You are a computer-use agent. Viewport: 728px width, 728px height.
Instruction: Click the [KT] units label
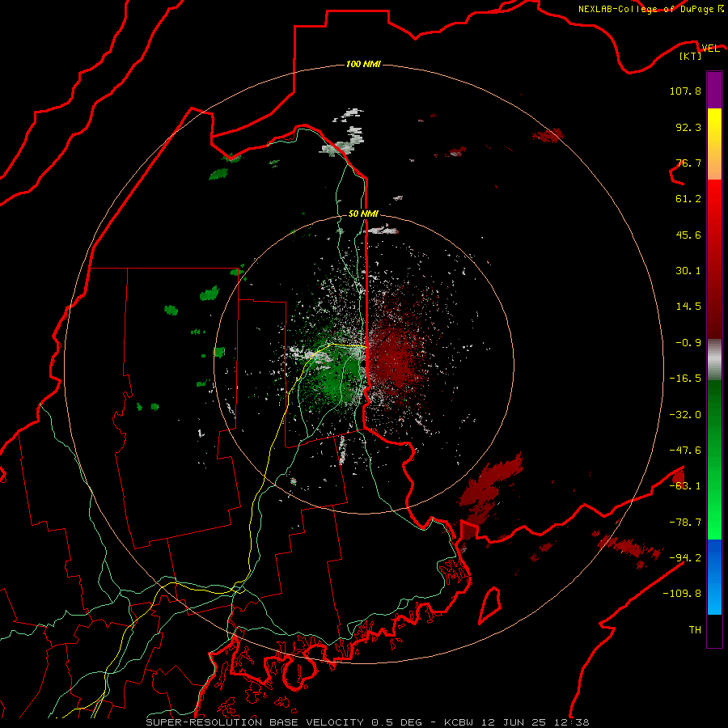click(691, 56)
